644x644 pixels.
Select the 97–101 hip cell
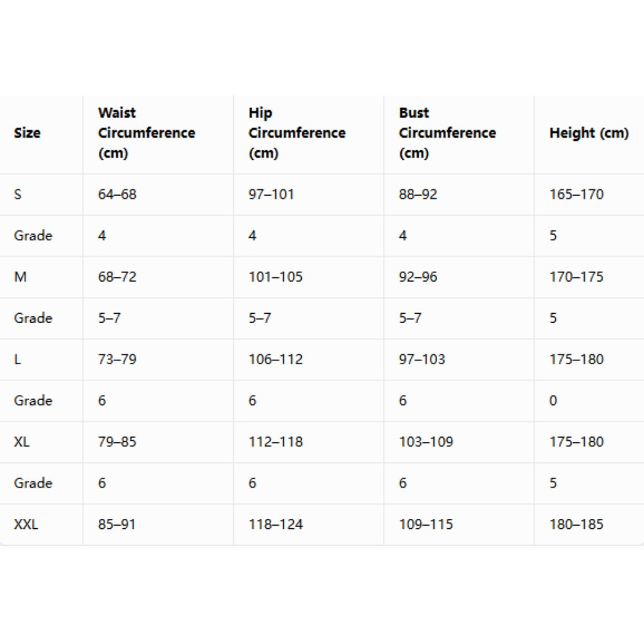click(x=271, y=194)
